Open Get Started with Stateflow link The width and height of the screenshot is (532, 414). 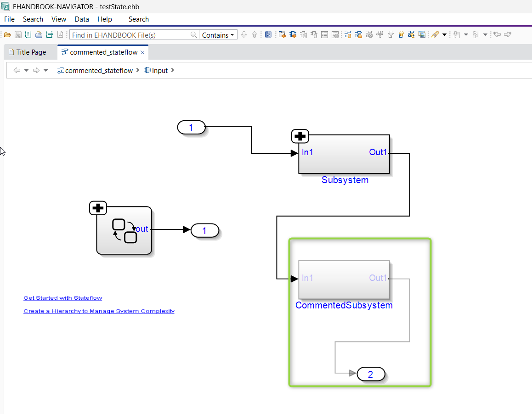(x=63, y=298)
